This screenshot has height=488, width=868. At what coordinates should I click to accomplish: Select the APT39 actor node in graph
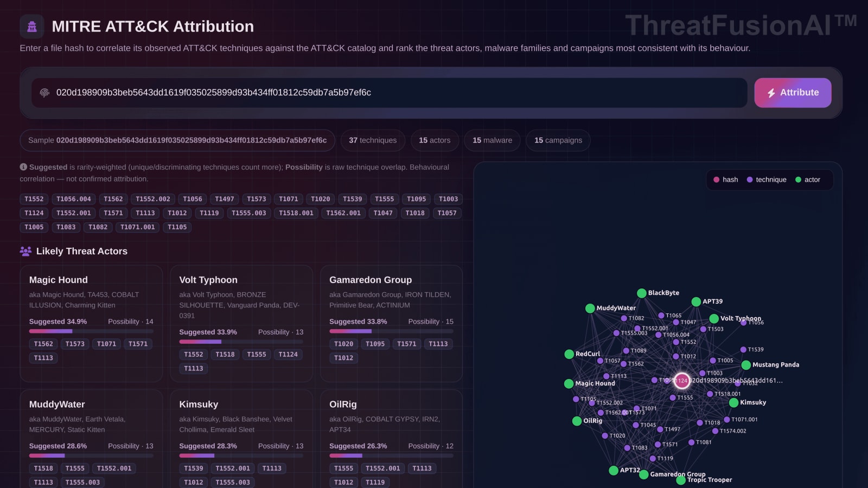pos(696,301)
